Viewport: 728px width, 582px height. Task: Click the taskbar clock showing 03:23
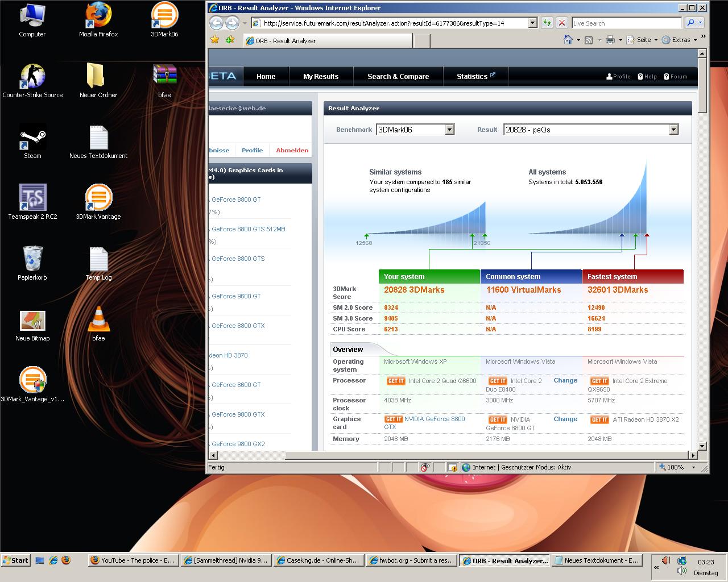(x=706, y=562)
